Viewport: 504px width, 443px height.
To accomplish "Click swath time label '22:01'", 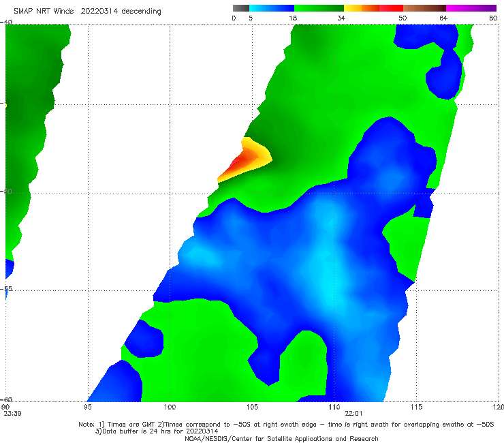I will (353, 414).
